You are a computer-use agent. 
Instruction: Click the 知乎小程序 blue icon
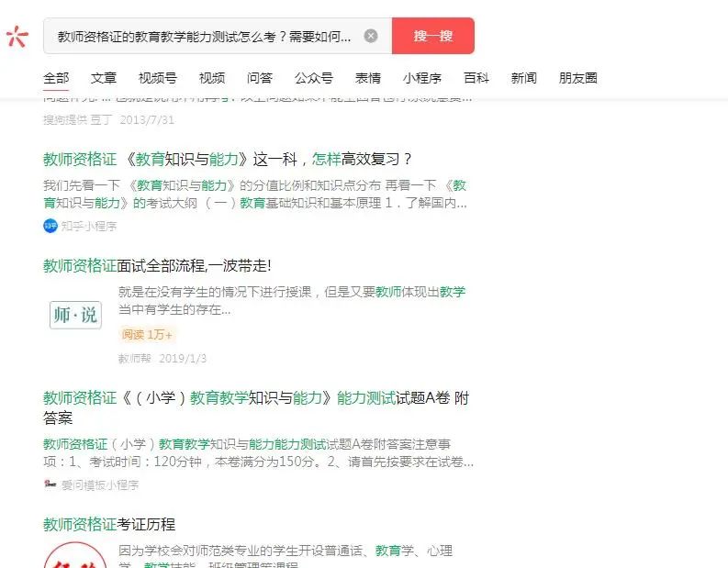(50, 226)
